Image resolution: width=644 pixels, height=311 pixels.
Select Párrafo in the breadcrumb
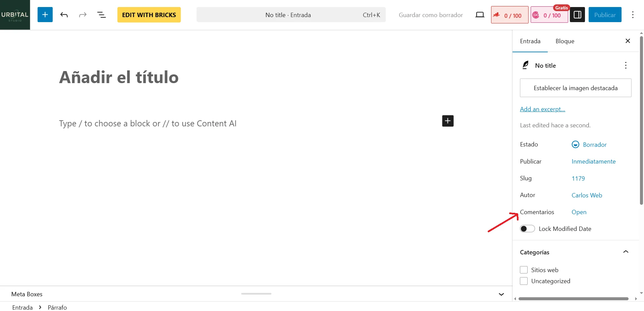point(57,307)
